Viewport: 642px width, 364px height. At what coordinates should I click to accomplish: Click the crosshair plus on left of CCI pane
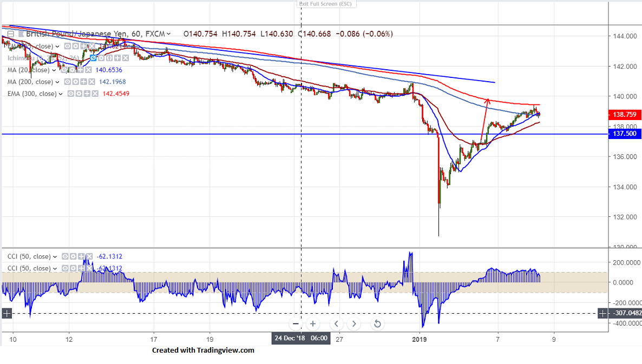7,314
